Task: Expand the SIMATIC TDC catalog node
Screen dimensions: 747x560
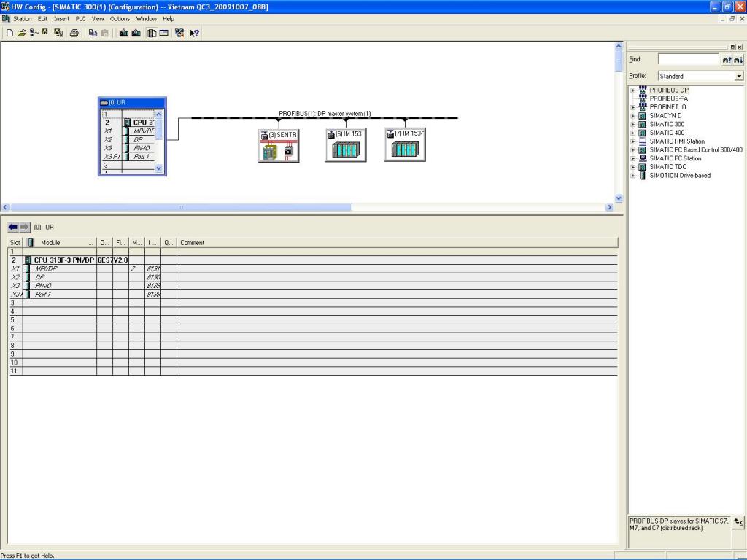Action: [633, 167]
